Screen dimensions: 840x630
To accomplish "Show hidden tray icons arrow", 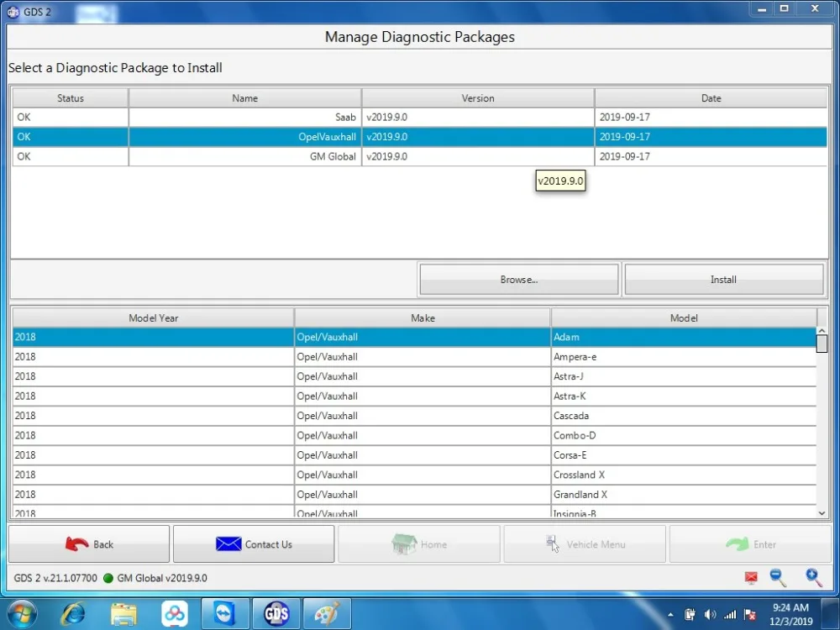I will tap(670, 615).
